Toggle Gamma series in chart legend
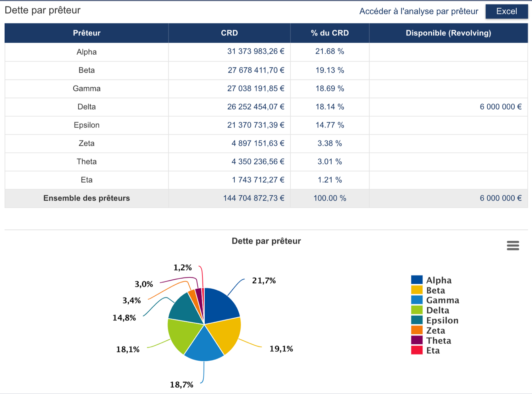 tap(442, 300)
